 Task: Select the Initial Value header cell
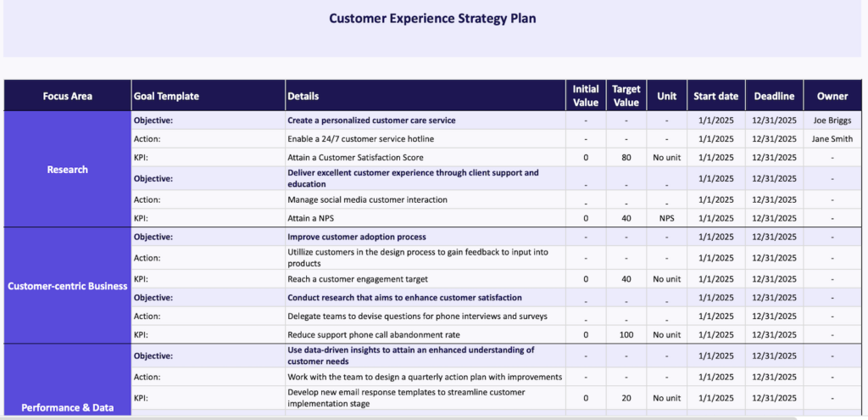[x=586, y=96]
